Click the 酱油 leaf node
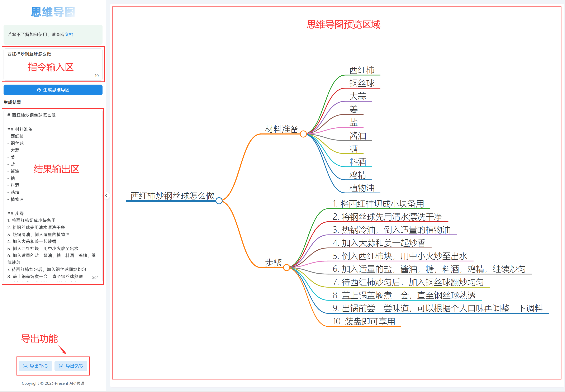Viewport: 565px width, 392px height. pyautogui.click(x=358, y=136)
